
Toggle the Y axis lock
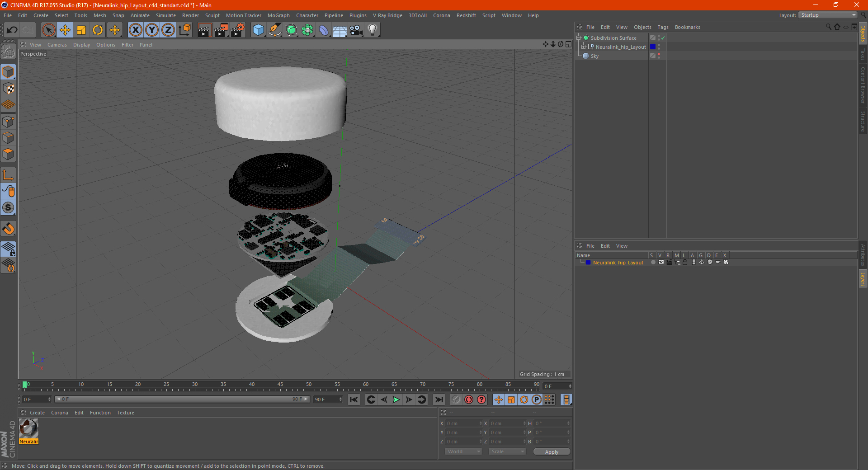click(151, 30)
